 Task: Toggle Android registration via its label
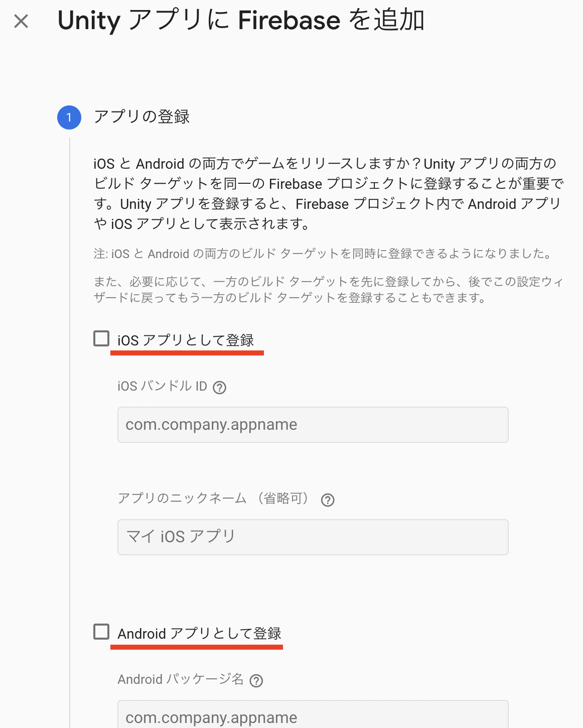pos(199,634)
